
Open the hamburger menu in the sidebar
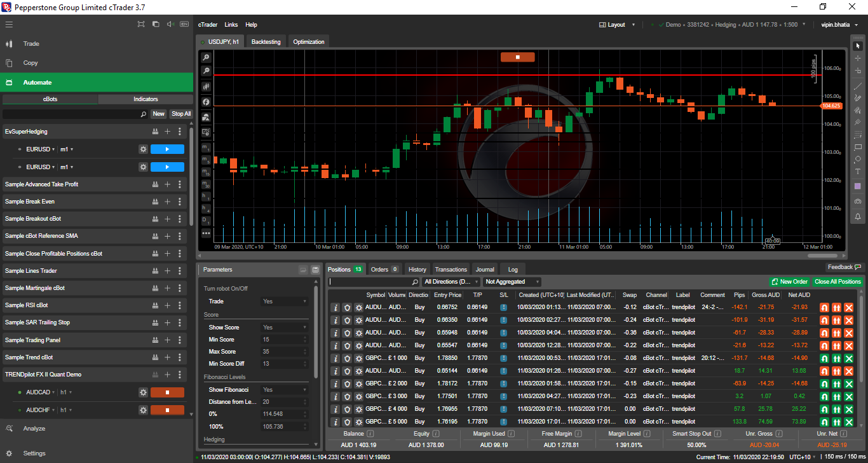(9, 24)
